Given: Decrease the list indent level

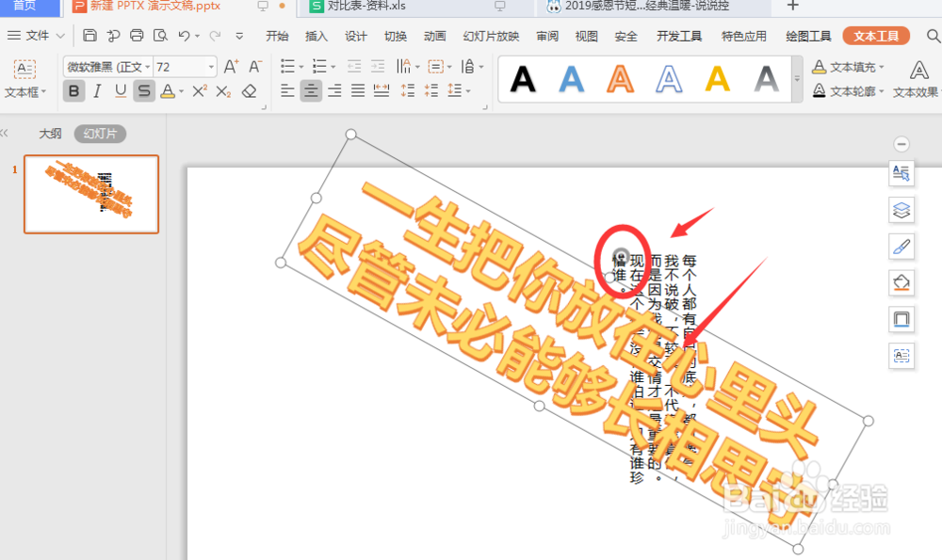Looking at the screenshot, I should tap(354, 67).
